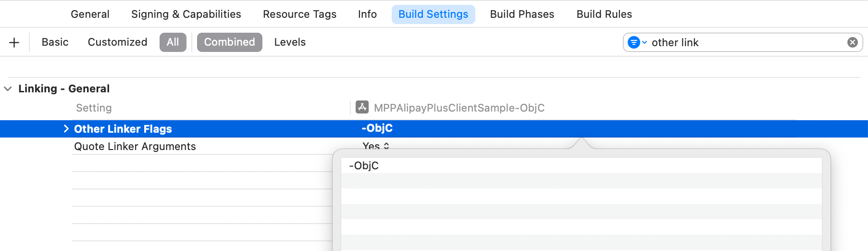Collapse the Linking - General section

tap(8, 88)
